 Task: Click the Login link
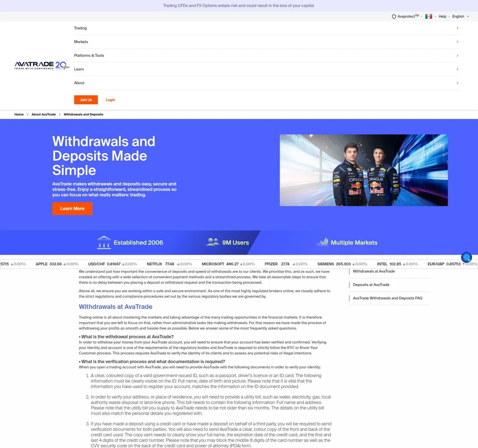coord(110,100)
